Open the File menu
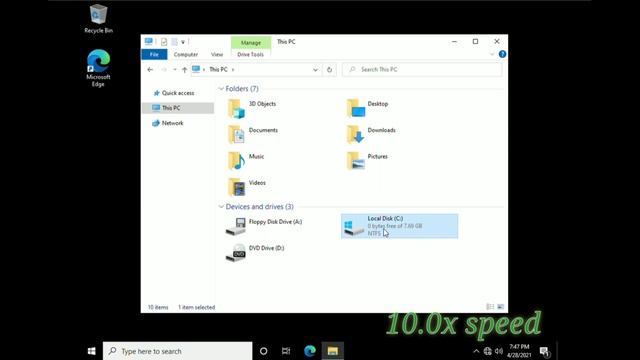 tap(154, 54)
